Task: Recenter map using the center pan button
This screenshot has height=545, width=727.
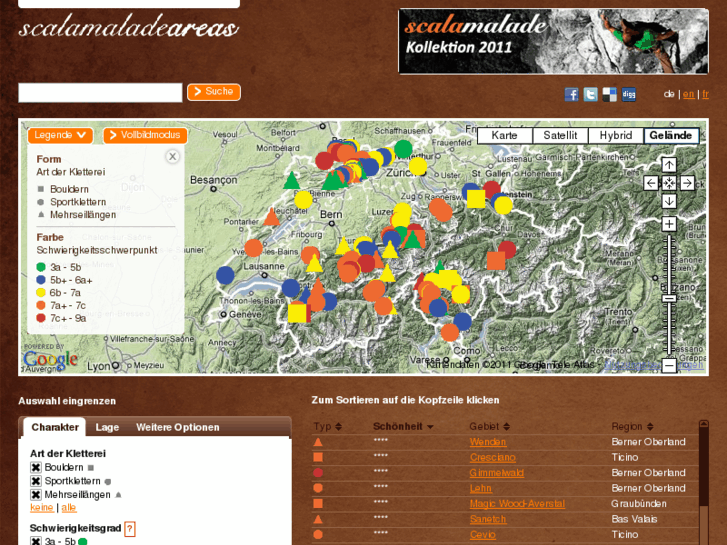Action: 669,183
